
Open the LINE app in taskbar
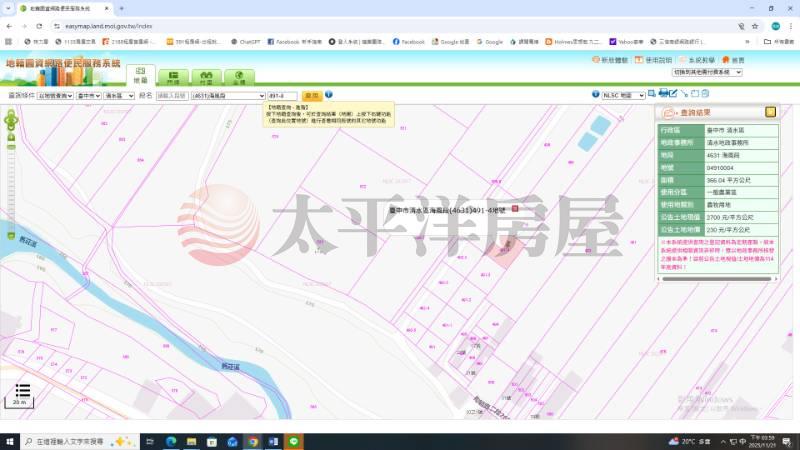tap(295, 441)
